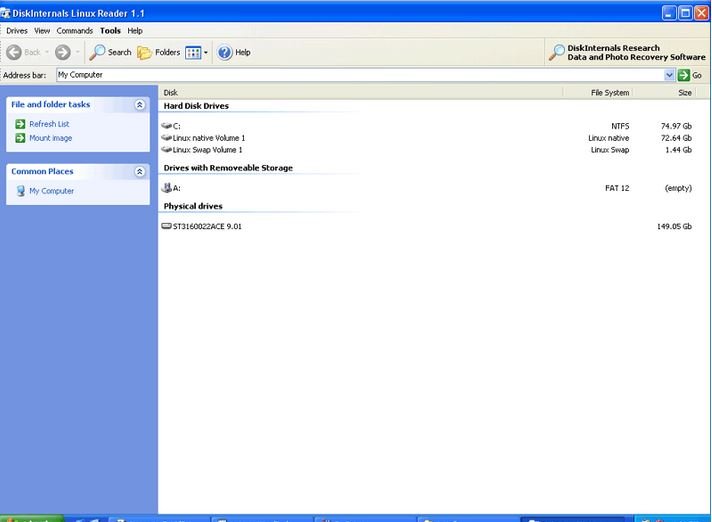Click the 72.64 Gb size cell
The width and height of the screenshot is (712, 522).
click(x=676, y=138)
